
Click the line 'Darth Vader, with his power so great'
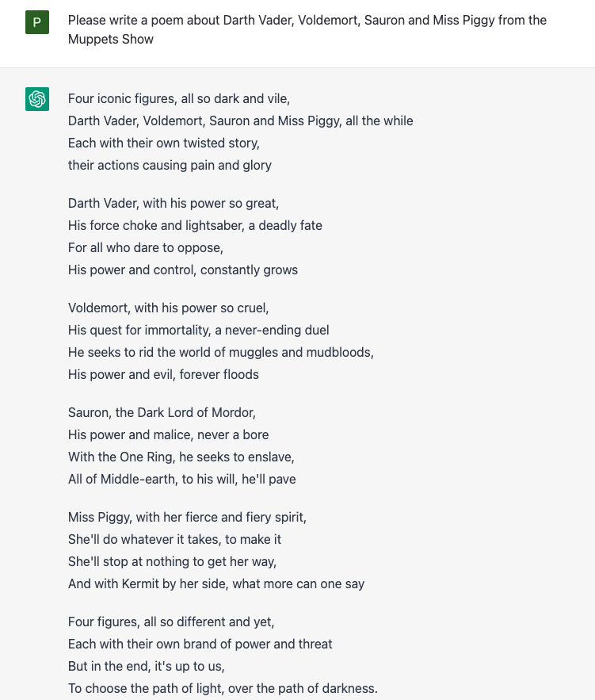tap(174, 204)
